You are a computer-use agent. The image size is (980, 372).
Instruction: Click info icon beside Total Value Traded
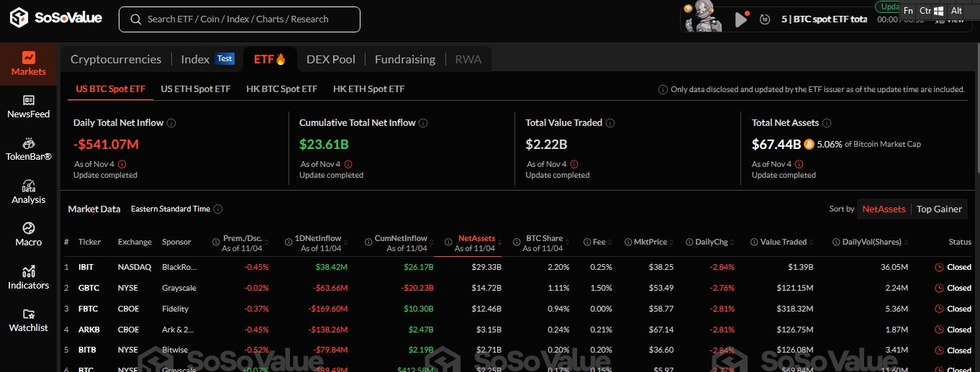tap(610, 123)
